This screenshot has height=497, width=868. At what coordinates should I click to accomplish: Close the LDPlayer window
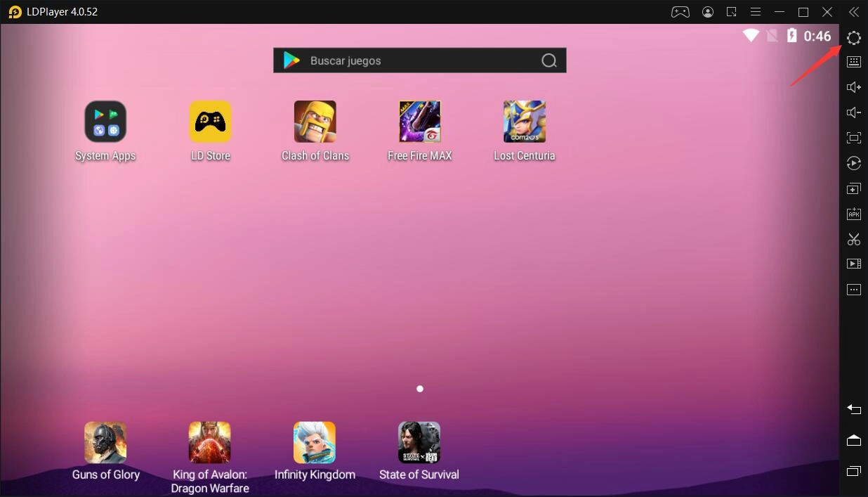coord(827,12)
